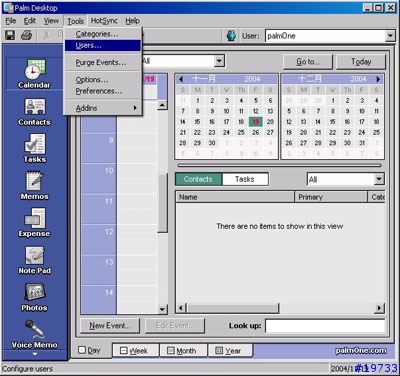Viewport: 400px width, 376px height.
Task: Click the User icon next to User label
Action: tap(231, 36)
